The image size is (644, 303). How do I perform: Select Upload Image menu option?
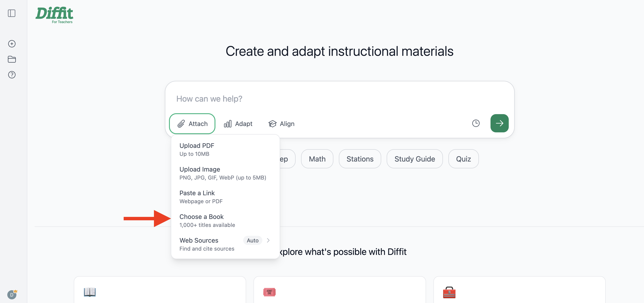coord(225,173)
